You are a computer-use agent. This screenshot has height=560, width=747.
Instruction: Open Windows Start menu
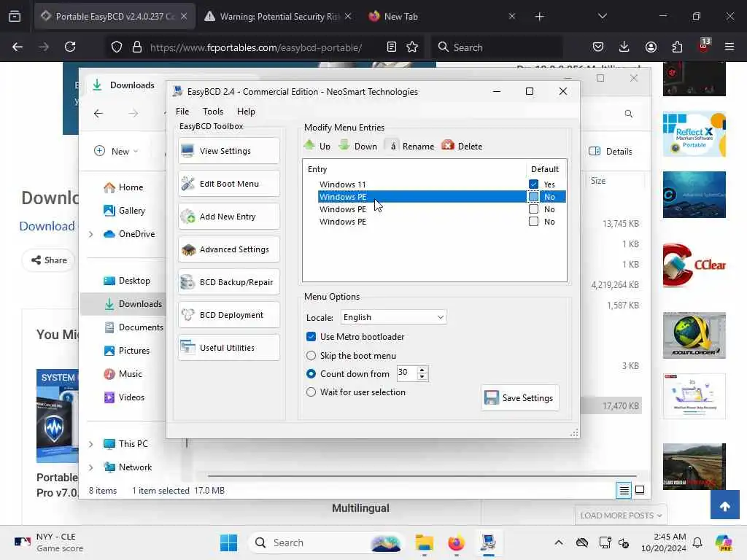pos(228,542)
